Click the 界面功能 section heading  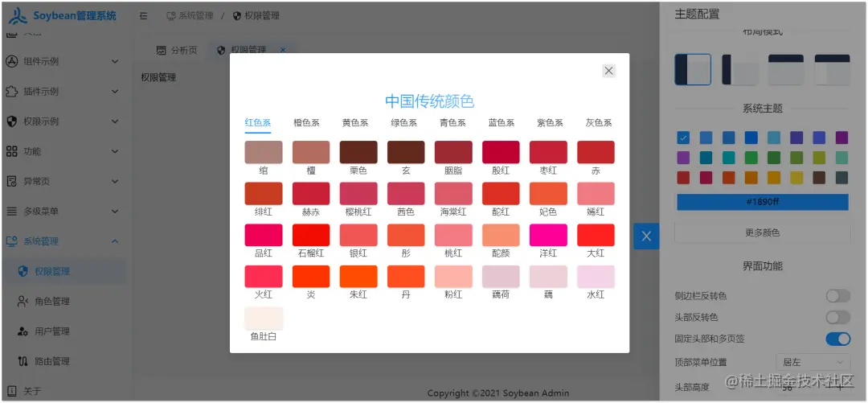coord(762,266)
